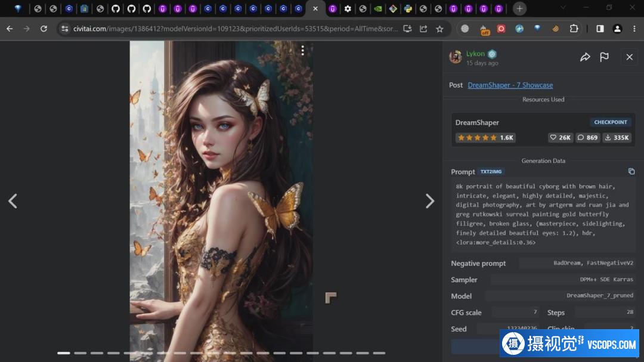Click the 869 comments badge
This screenshot has width=644, height=362.
pyautogui.click(x=588, y=138)
